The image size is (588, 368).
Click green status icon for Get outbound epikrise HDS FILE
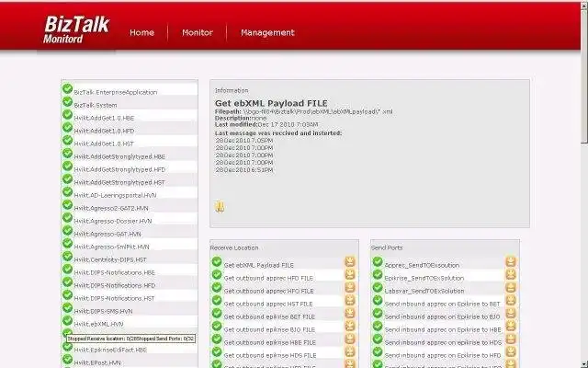pos(217,351)
